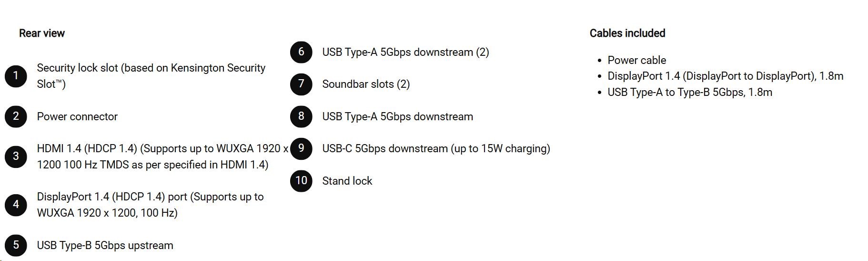Select the number 5 callout badge

pos(16,245)
